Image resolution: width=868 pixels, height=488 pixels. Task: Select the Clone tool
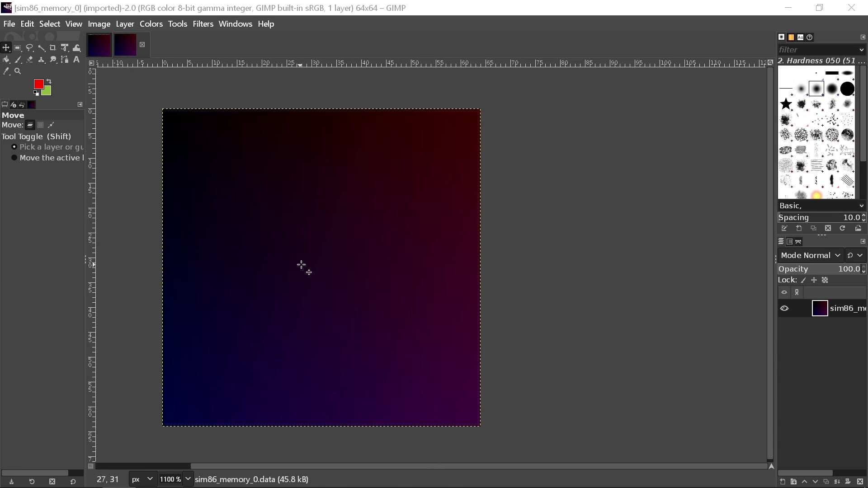[41, 60]
